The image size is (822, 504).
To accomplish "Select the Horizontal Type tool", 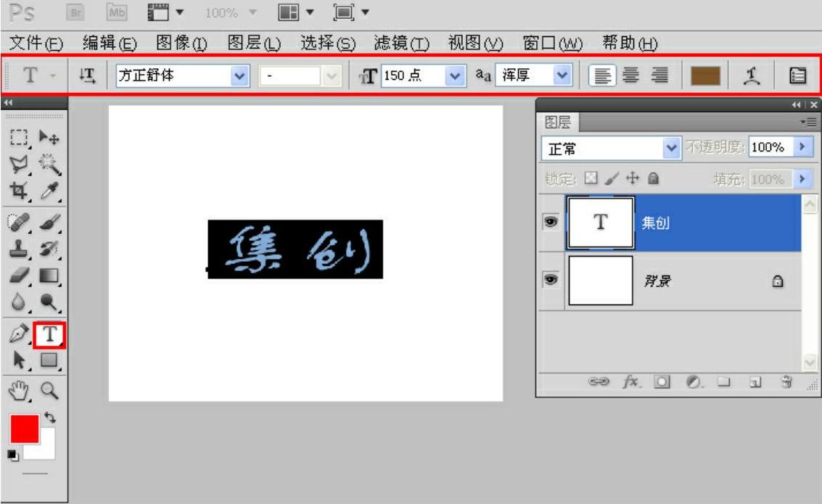I will (x=49, y=334).
